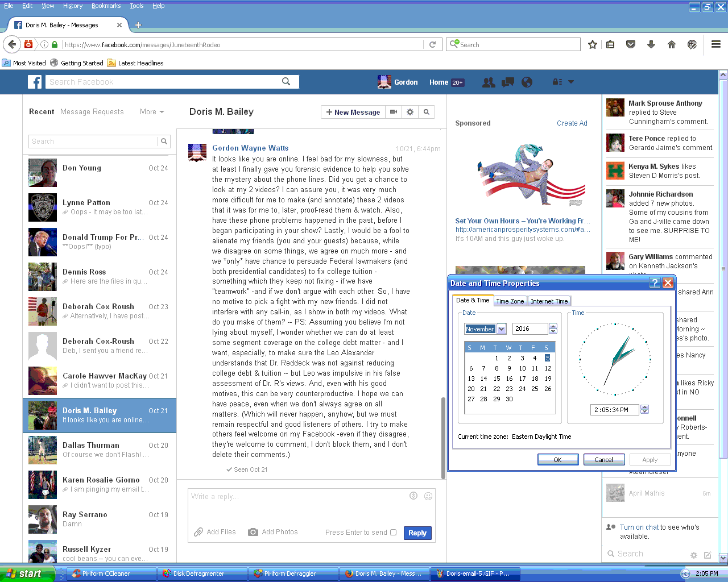Click the Add Photos camera icon
The height and width of the screenshot is (582, 728).
(253, 532)
